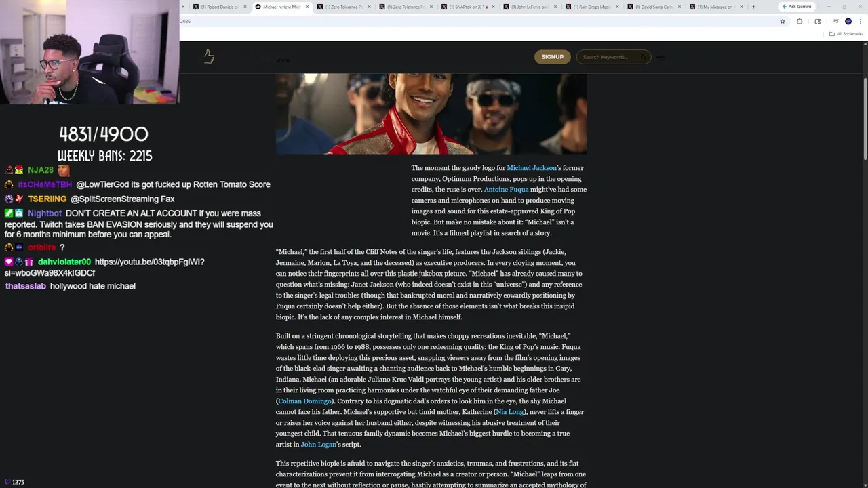Focus the Search Keywords field
The width and height of the screenshot is (868, 488).
tap(613, 57)
